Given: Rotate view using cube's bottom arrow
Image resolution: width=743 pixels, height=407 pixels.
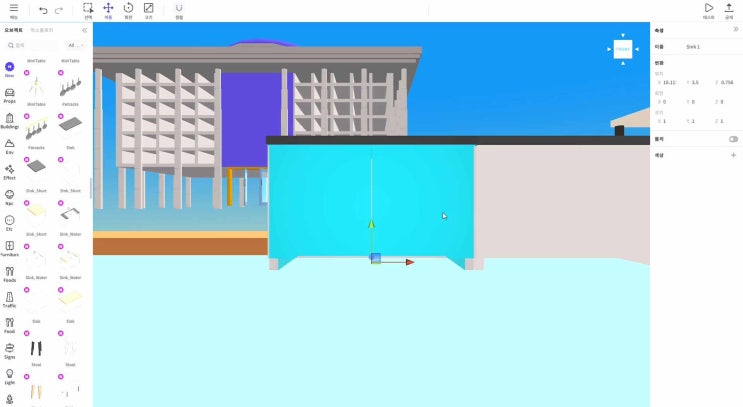Looking at the screenshot, I should (623, 63).
